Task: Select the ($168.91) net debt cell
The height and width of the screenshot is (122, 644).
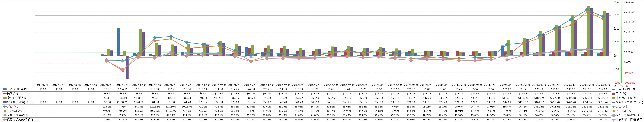Action: pyautogui.click(x=123, y=102)
